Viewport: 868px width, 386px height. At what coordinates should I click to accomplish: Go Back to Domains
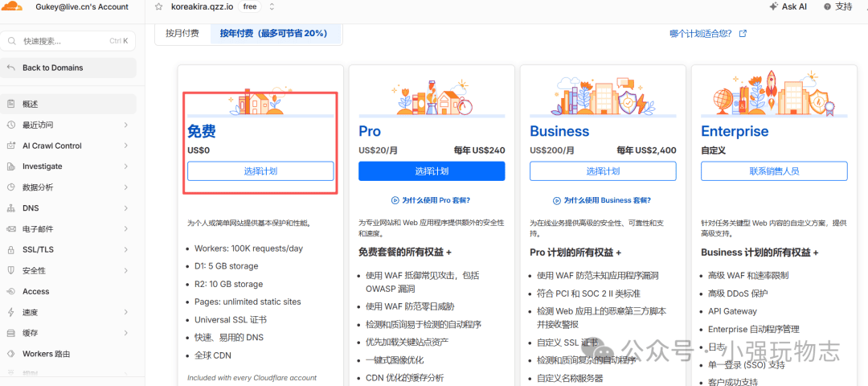[x=68, y=68]
